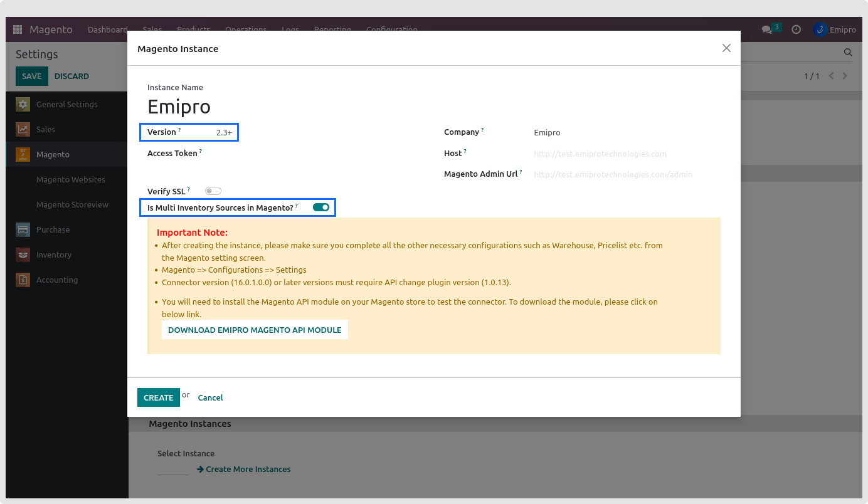
Task: Click the Accounting sidebar icon
Action: coord(23,280)
